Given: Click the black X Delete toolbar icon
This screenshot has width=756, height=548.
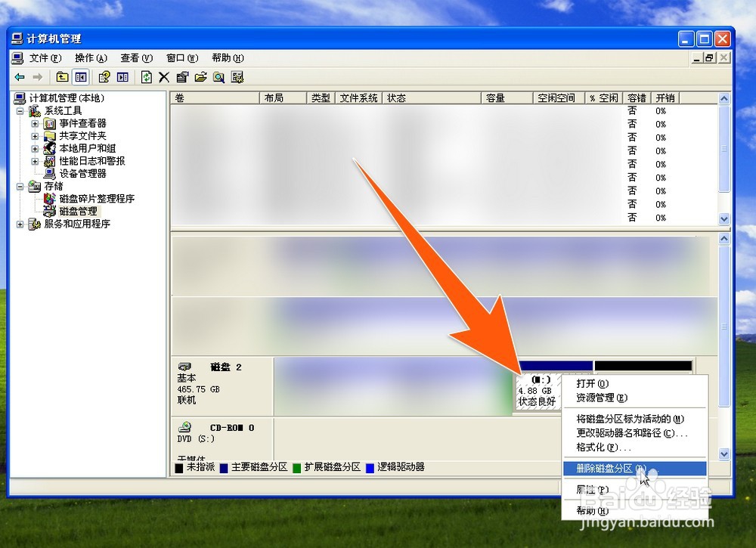Looking at the screenshot, I should 164,77.
